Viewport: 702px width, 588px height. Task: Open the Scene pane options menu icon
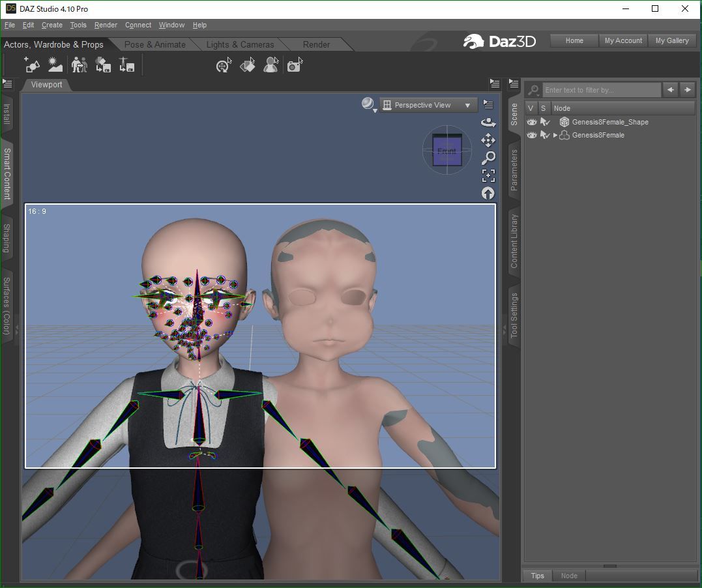click(x=514, y=83)
